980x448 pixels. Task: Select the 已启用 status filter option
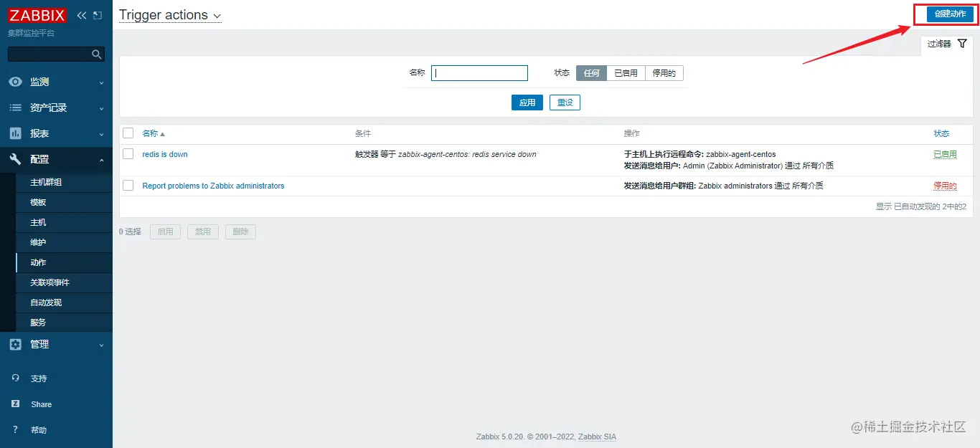tap(626, 73)
